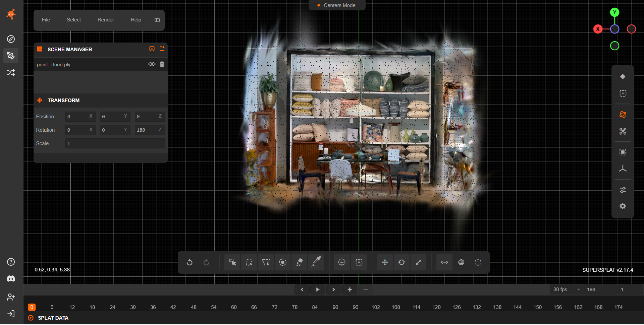Toggle the grid axes icon
The height and width of the screenshot is (325, 644).
click(x=623, y=169)
